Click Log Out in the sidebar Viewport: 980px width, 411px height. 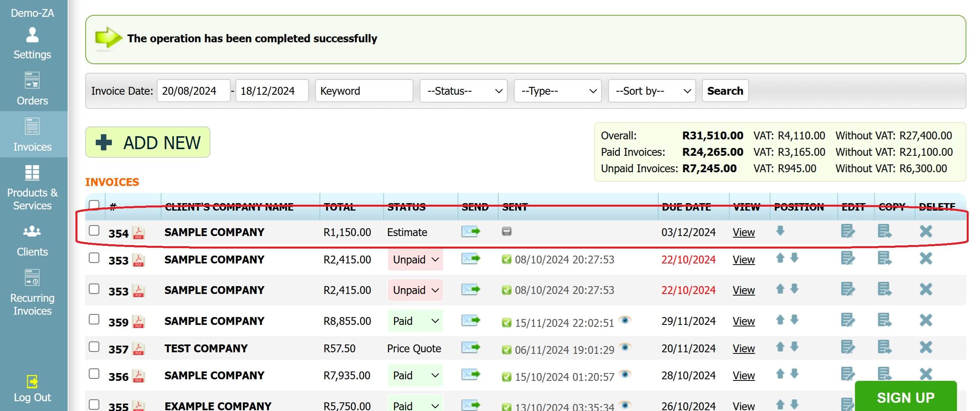point(32,389)
